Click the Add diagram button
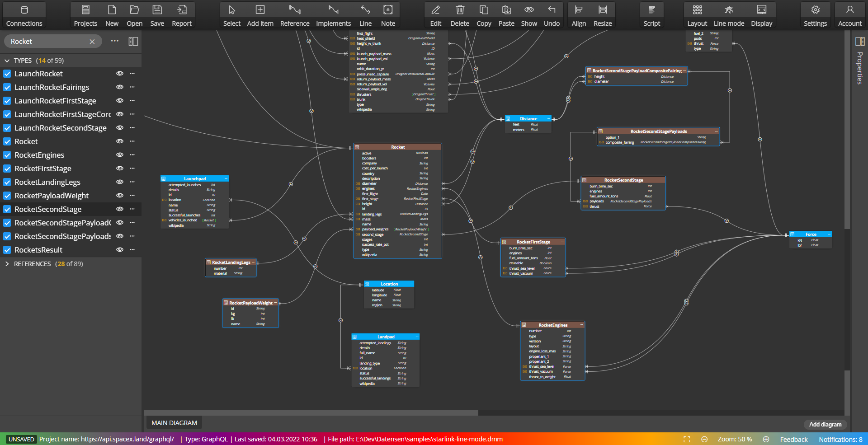Viewport: 868px width, 445px height. coord(825,424)
